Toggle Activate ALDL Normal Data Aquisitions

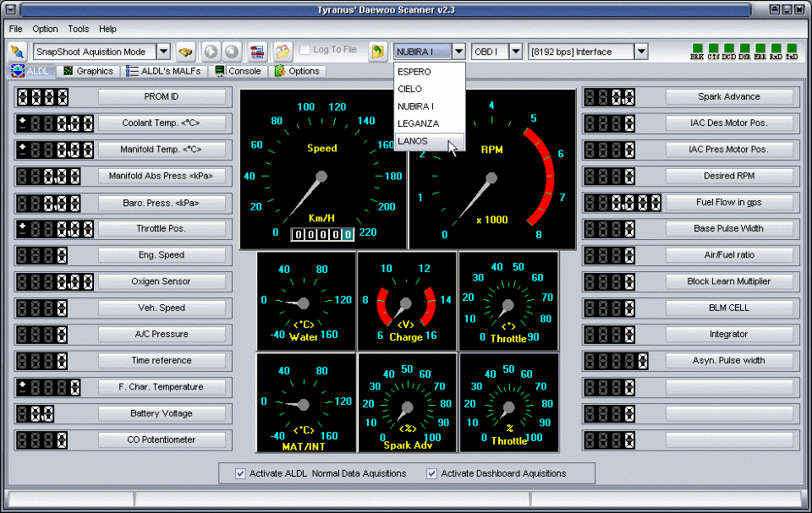241,473
